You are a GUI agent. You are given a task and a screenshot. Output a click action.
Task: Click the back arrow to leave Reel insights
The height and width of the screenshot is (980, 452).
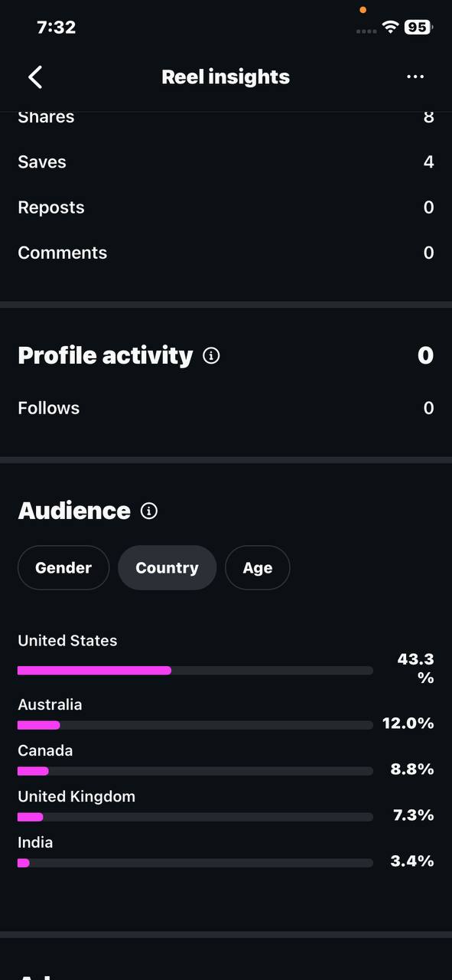34,77
